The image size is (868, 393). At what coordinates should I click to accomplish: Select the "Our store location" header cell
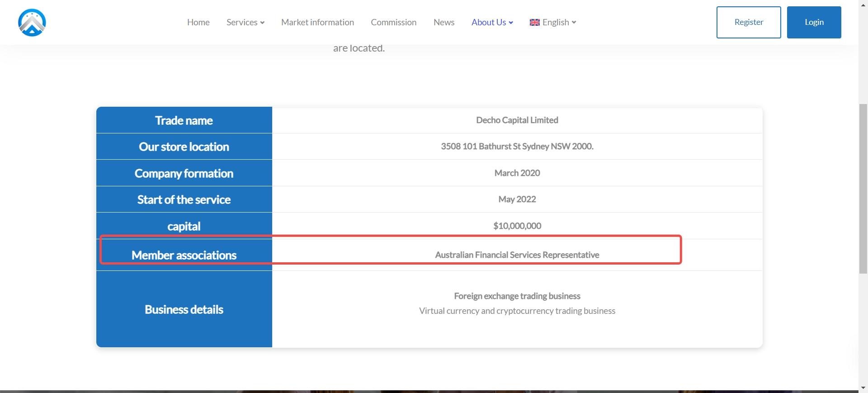[184, 147]
